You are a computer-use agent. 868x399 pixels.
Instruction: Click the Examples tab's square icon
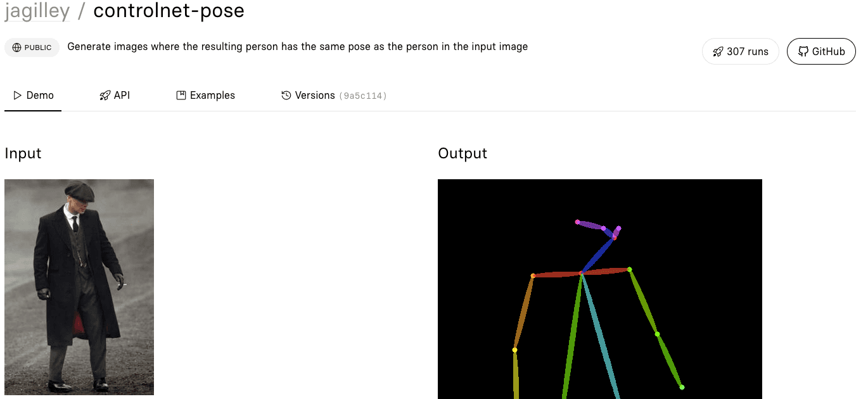[181, 96]
